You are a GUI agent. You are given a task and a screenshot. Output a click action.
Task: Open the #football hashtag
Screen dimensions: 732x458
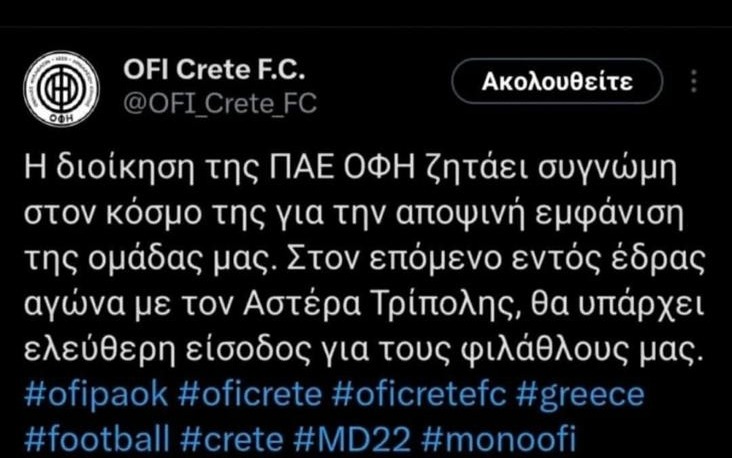click(x=97, y=439)
